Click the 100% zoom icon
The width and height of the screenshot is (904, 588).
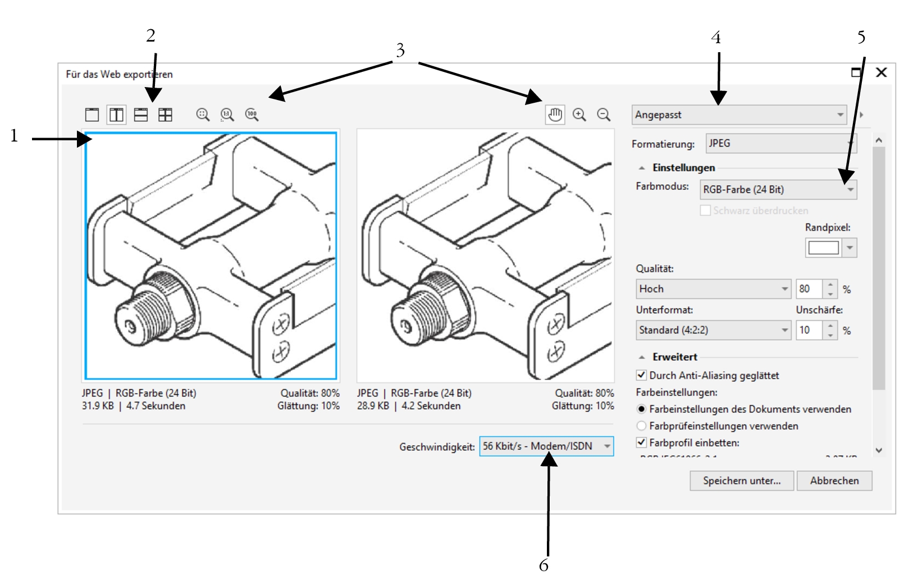click(252, 115)
